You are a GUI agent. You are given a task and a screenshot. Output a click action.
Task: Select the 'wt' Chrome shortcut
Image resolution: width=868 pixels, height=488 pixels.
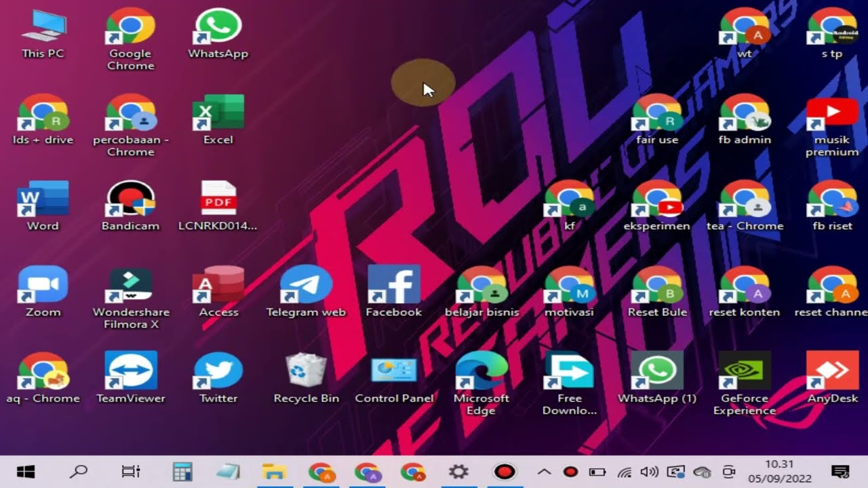(x=745, y=34)
